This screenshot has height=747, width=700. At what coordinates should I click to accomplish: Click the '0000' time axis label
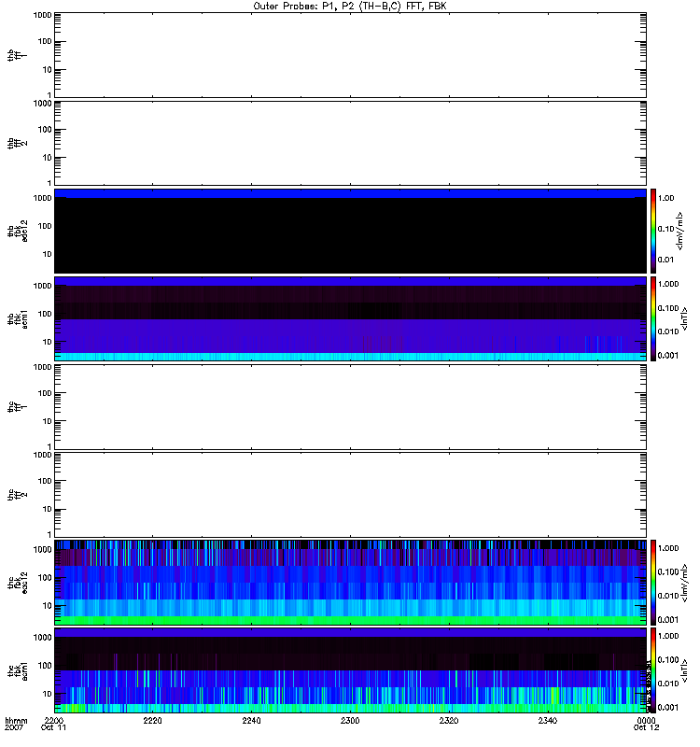pyautogui.click(x=646, y=720)
